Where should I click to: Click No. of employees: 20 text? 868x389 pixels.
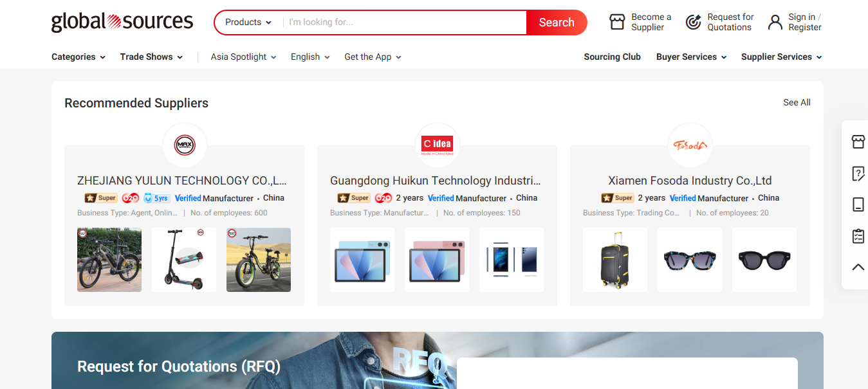pyautogui.click(x=732, y=213)
